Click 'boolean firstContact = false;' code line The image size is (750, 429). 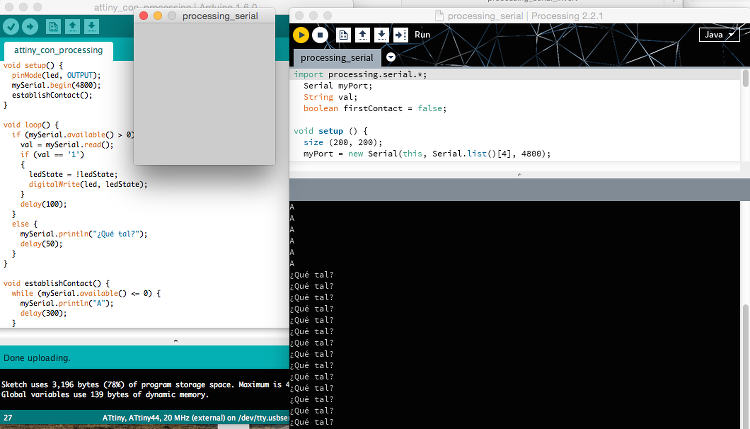tap(375, 109)
